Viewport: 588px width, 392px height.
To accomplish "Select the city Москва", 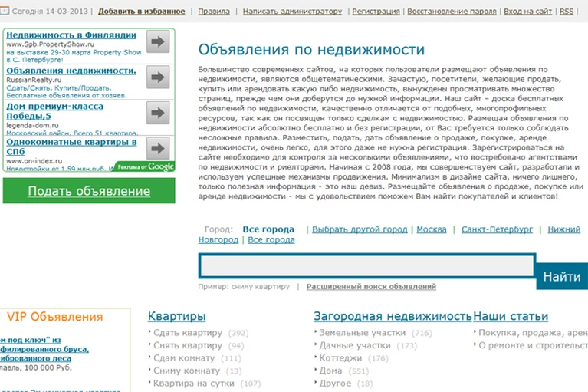I will pos(432,229).
